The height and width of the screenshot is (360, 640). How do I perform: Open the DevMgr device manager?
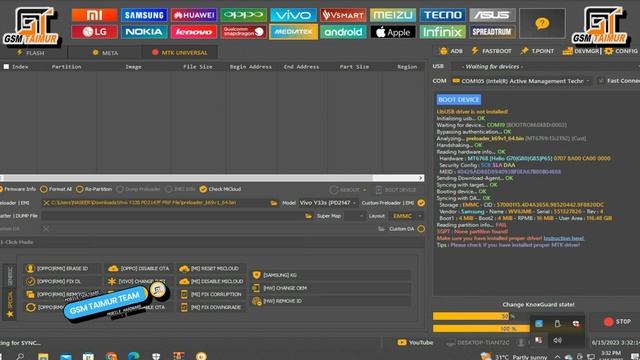pos(580,51)
